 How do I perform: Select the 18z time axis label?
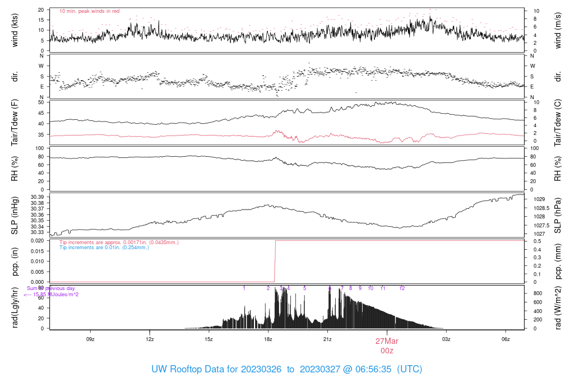(268, 339)
